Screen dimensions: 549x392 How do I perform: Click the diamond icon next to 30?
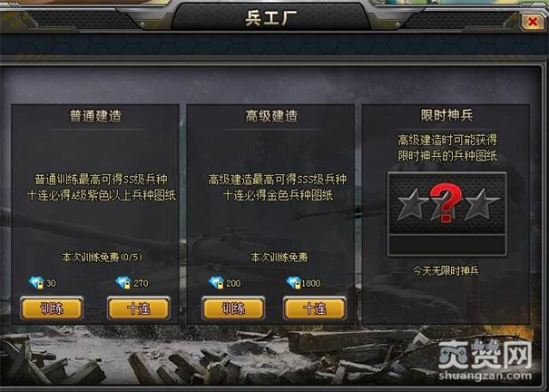click(x=37, y=282)
